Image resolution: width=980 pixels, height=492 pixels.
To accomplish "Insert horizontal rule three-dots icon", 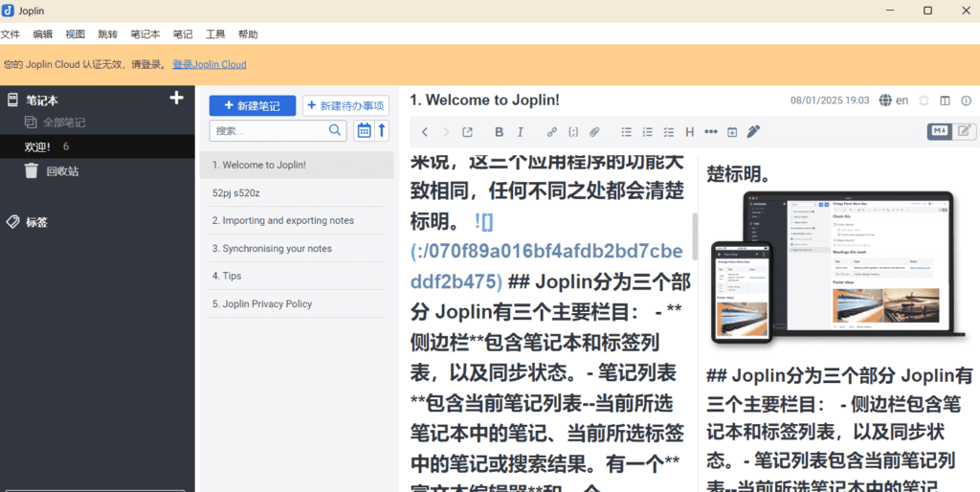I will tap(711, 132).
